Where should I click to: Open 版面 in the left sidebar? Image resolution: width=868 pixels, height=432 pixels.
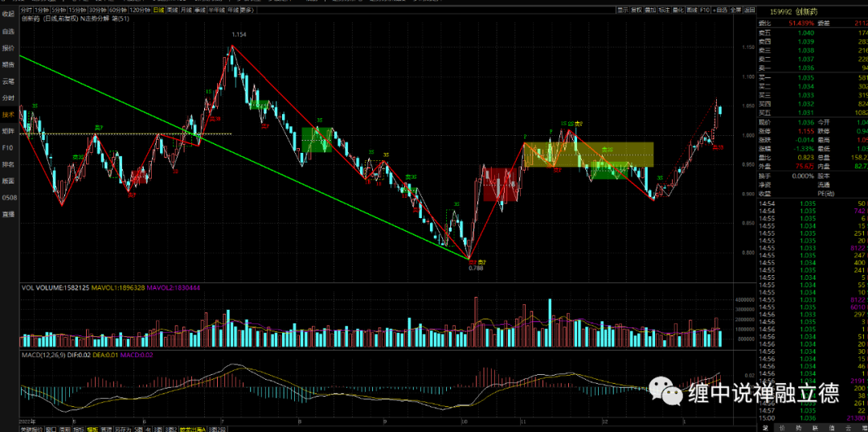(x=8, y=181)
